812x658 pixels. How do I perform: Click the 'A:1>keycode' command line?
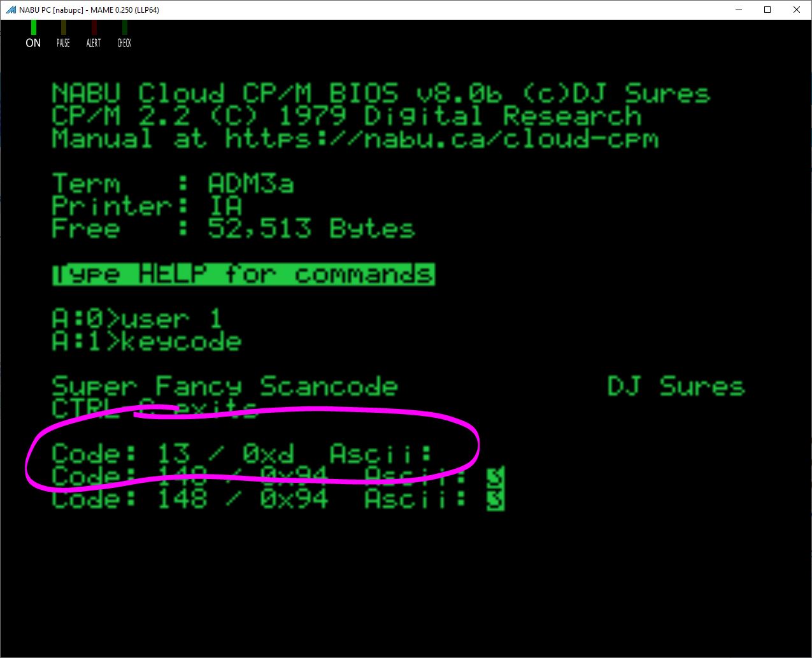click(x=147, y=341)
